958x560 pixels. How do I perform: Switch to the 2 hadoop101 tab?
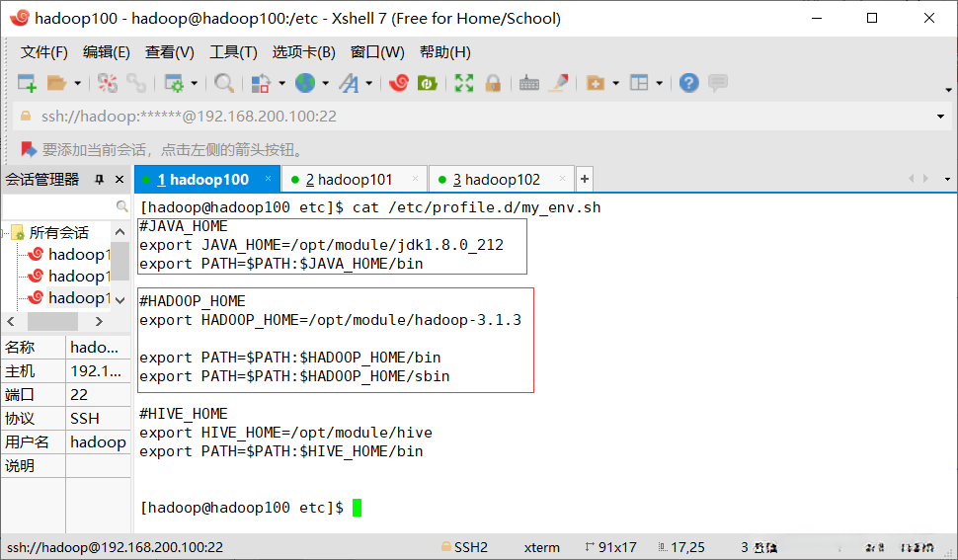tap(354, 180)
